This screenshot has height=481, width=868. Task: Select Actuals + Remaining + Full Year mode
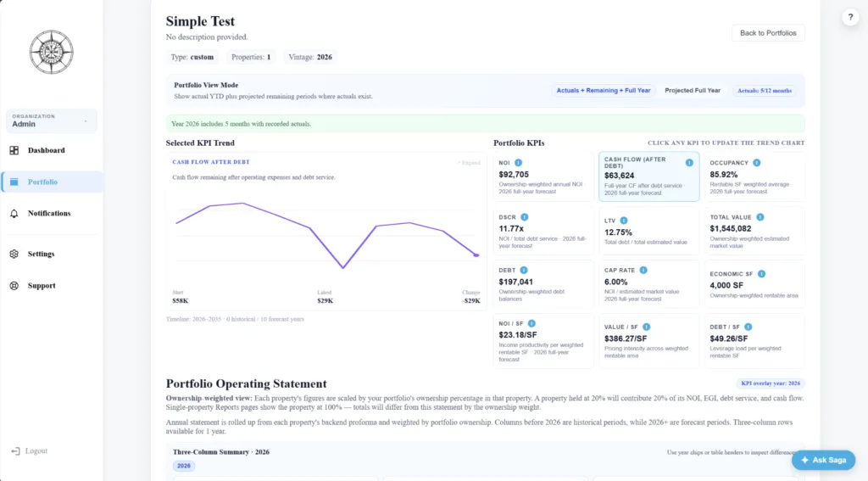pyautogui.click(x=603, y=90)
